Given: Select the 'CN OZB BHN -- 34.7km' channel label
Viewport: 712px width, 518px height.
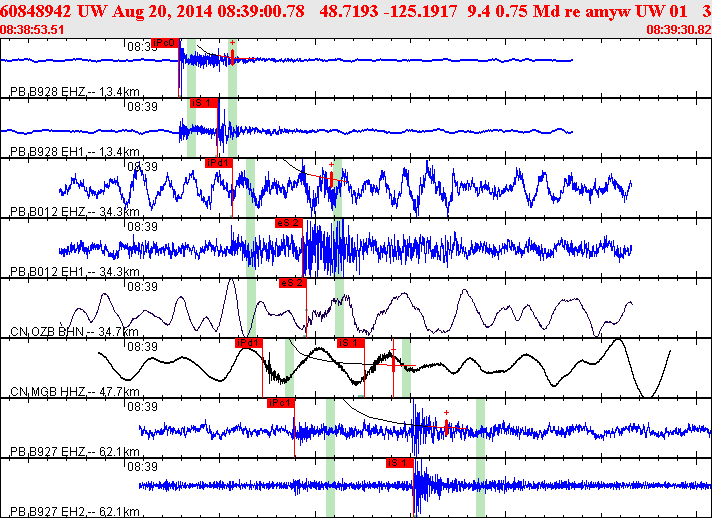Looking at the screenshot, I should [x=74, y=331].
